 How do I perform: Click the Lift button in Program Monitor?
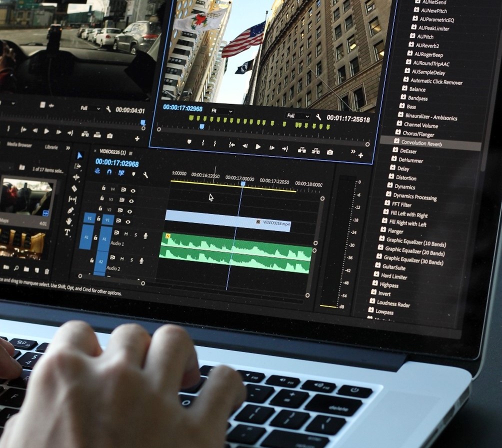tap(301, 150)
